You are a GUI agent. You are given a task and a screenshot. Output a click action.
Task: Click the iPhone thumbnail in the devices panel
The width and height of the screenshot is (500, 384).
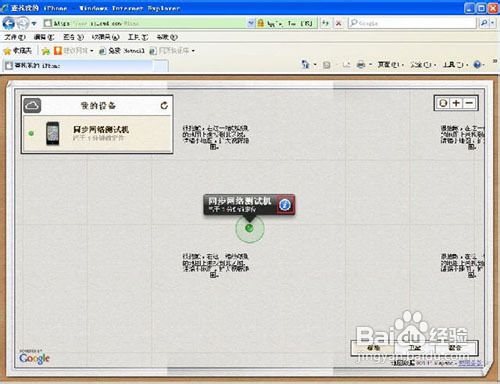coord(53,133)
